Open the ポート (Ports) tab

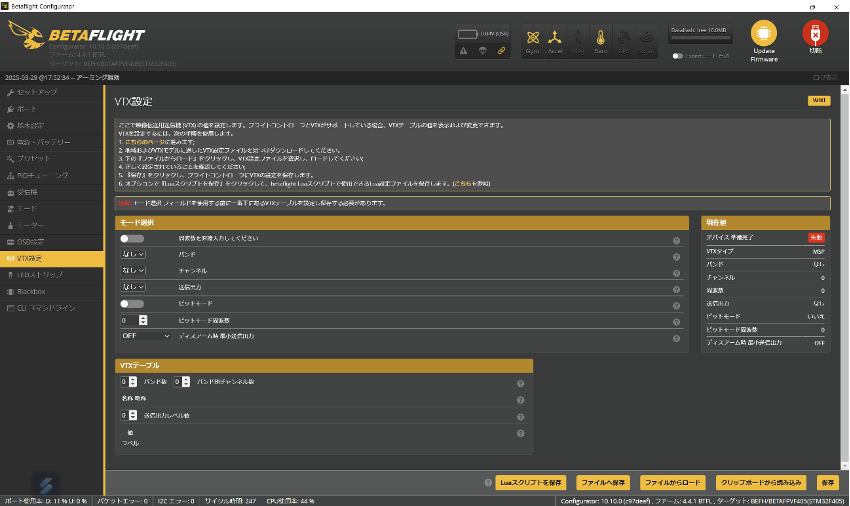(51, 109)
